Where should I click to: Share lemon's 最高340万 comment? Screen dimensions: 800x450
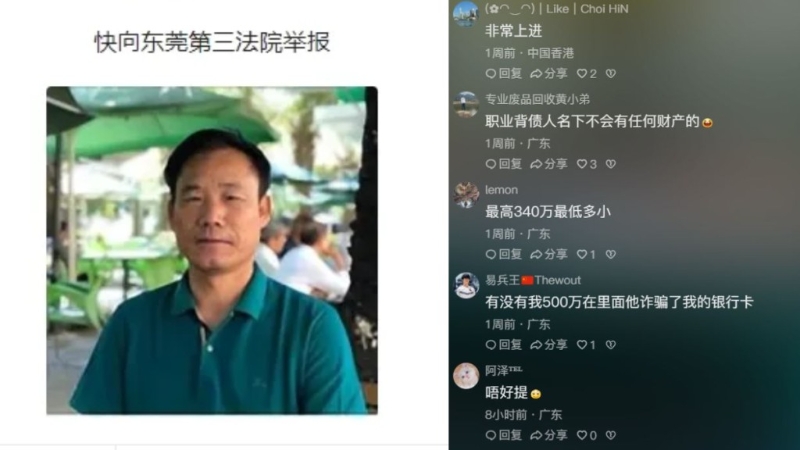[x=549, y=254]
